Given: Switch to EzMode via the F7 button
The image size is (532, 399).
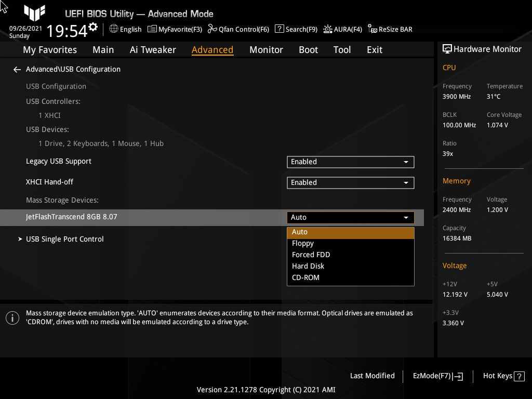Looking at the screenshot, I should [437, 376].
